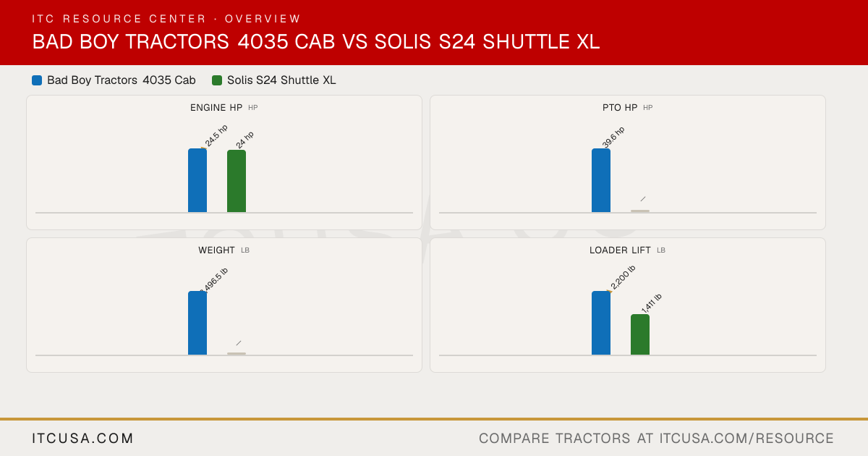Click the ITC Resource Center Overview header text
The height and width of the screenshot is (456, 868).
click(166, 19)
